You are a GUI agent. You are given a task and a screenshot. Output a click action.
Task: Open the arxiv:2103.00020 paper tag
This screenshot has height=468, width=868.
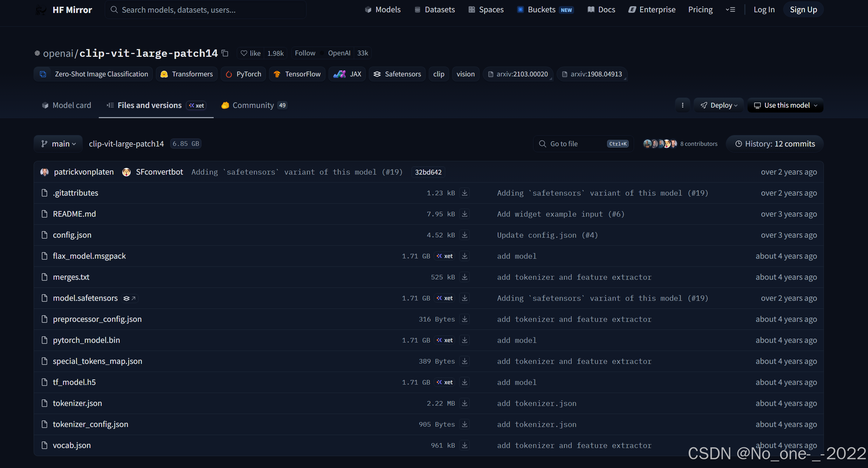click(518, 74)
